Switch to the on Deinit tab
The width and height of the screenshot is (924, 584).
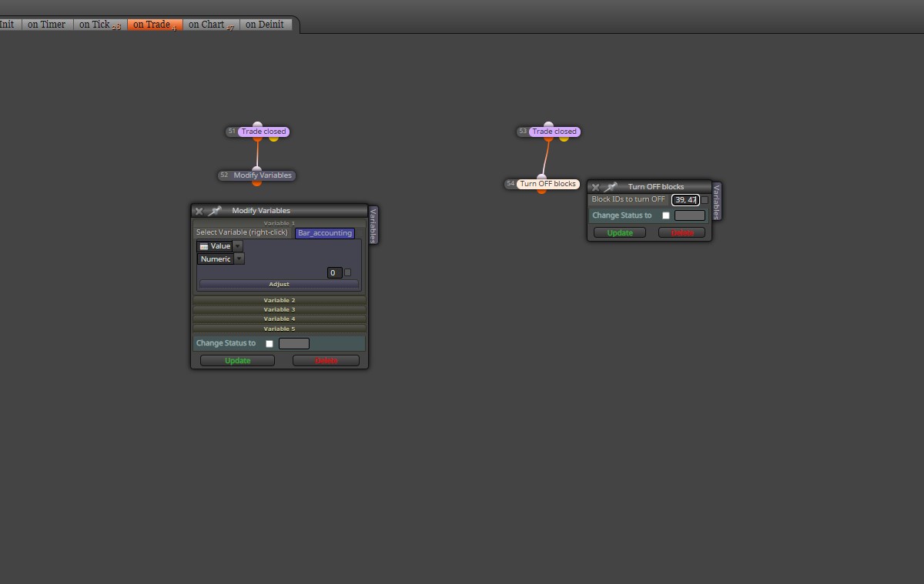pyautogui.click(x=265, y=25)
